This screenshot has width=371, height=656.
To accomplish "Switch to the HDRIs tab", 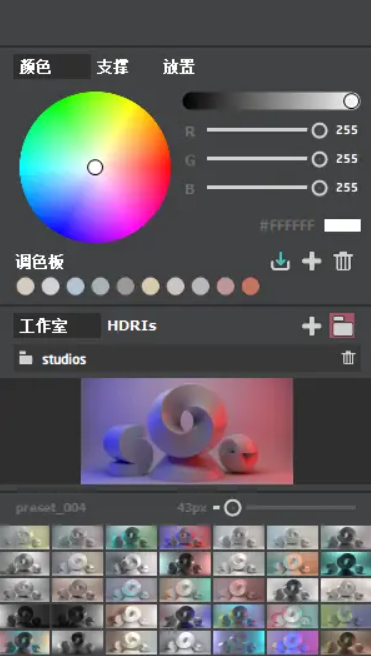I will click(132, 326).
